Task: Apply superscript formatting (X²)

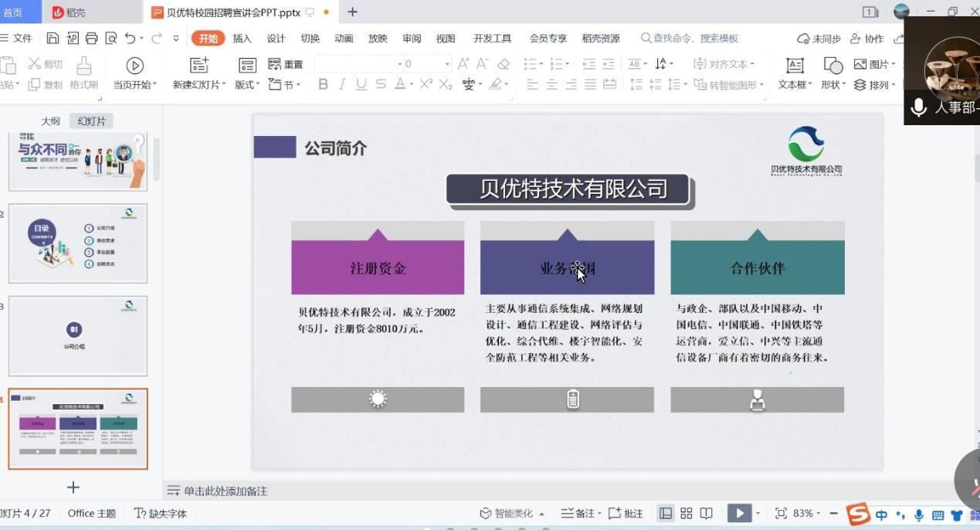Action: tap(426, 84)
